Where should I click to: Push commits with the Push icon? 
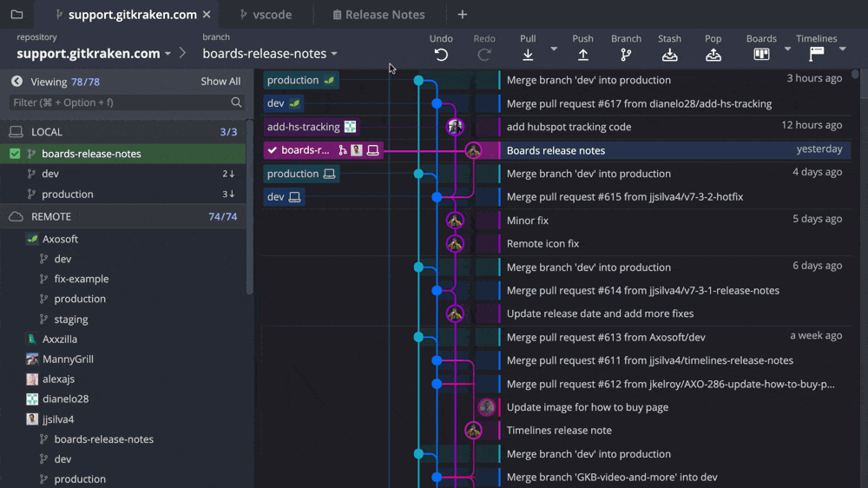[583, 55]
